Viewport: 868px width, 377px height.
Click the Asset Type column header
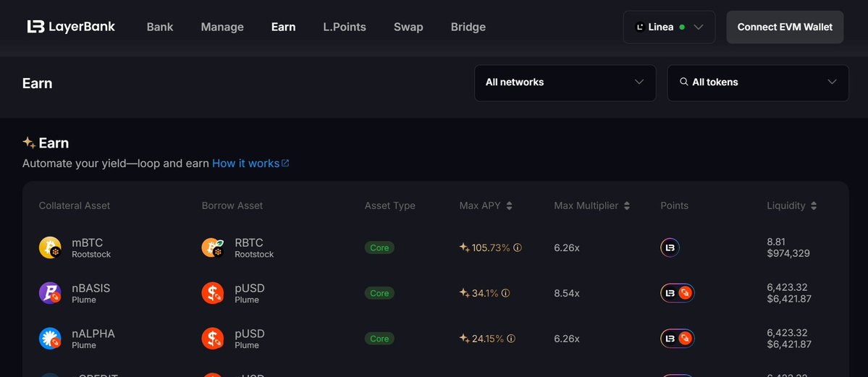pyautogui.click(x=389, y=206)
